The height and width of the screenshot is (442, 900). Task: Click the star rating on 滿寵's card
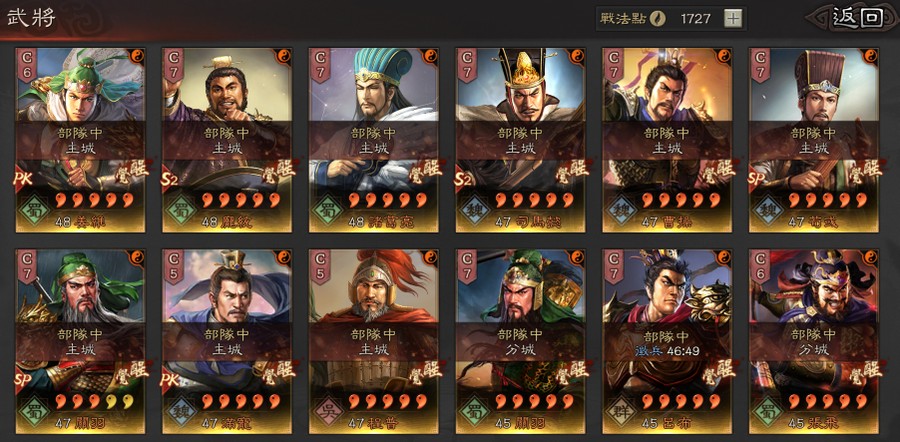point(241,401)
